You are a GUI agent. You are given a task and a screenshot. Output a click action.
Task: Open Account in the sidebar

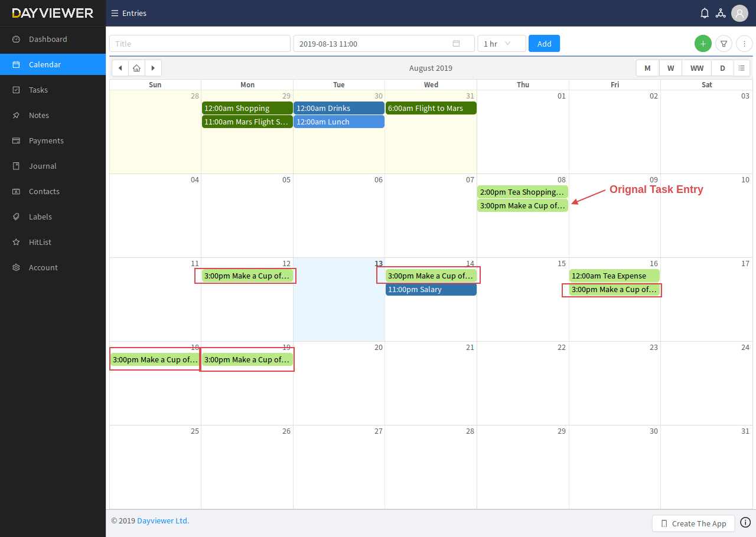click(x=53, y=267)
